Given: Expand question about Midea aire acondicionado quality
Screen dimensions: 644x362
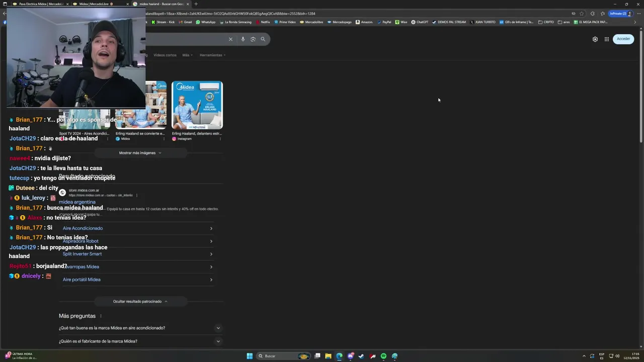Looking at the screenshot, I should coord(140,328).
